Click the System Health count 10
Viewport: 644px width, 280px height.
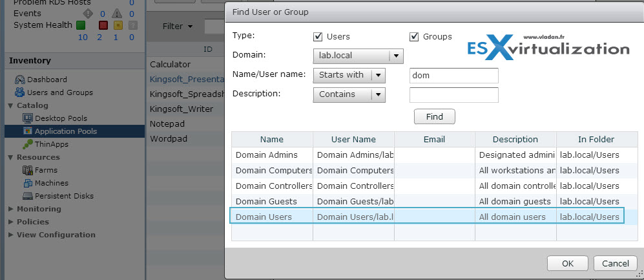tap(82, 38)
